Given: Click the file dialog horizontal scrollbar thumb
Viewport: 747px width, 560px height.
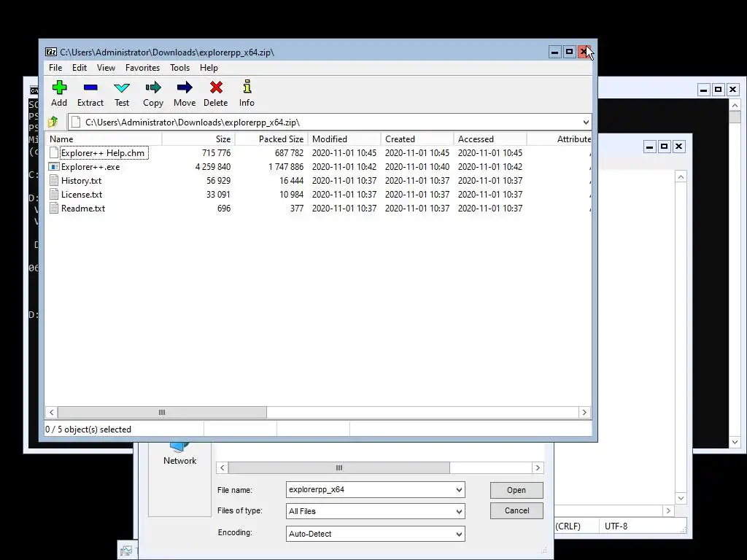Looking at the screenshot, I should point(338,467).
